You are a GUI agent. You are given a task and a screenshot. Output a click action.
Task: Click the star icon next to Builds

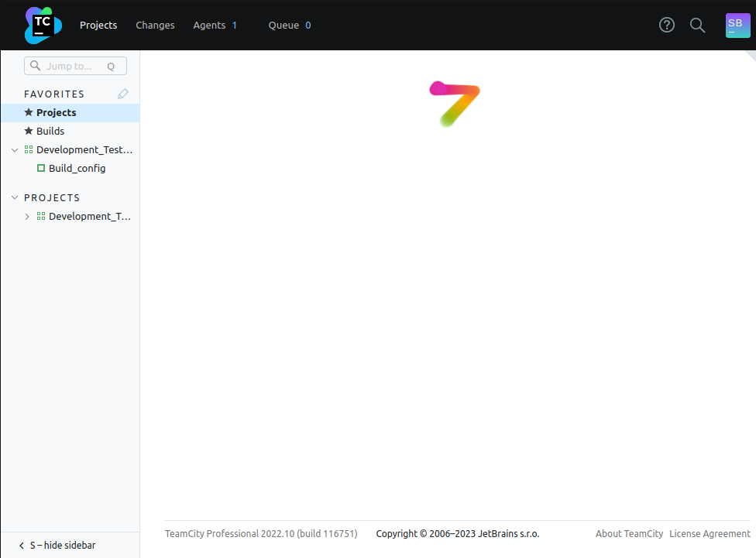coord(29,131)
